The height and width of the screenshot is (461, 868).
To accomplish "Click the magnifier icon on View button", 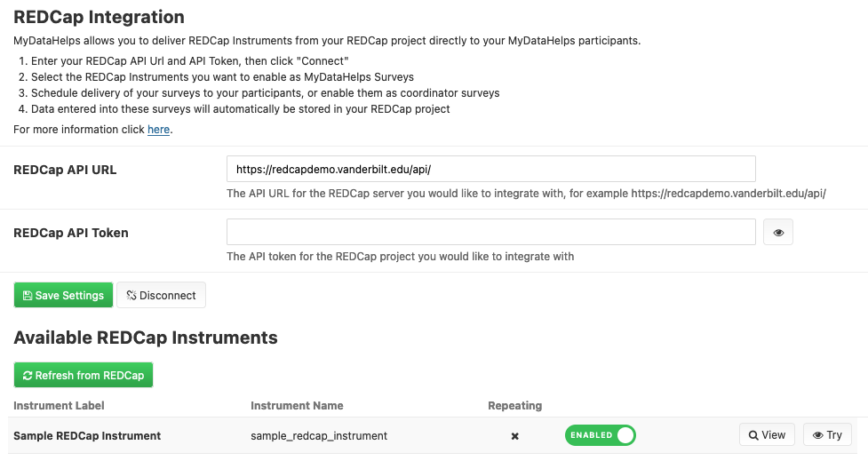I will [753, 435].
